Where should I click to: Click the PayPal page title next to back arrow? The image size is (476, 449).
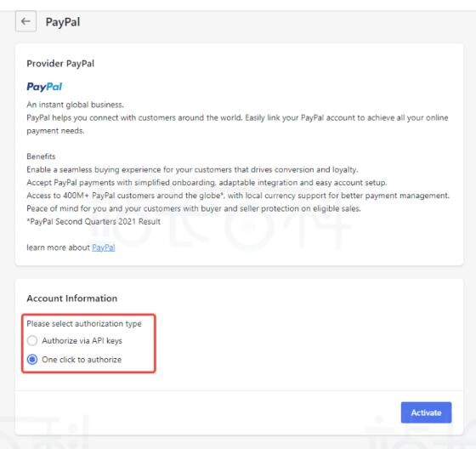(63, 22)
